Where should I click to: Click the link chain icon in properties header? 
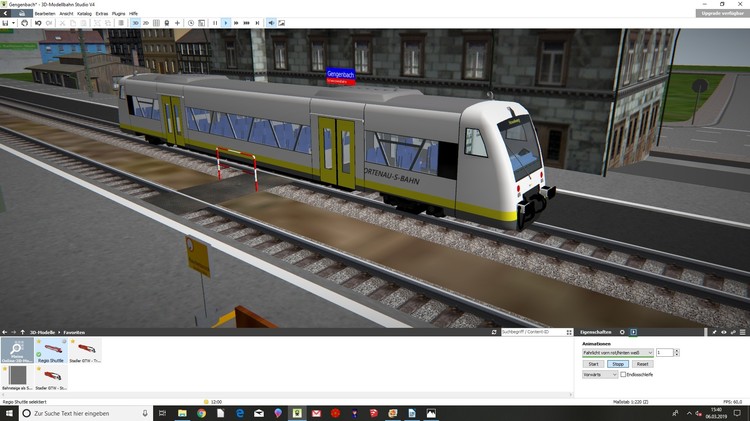tap(733, 332)
